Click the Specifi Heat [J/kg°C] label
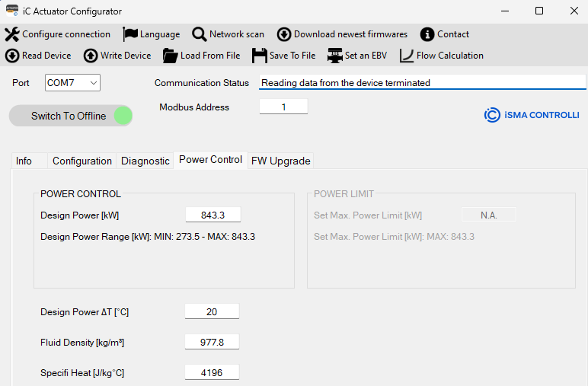The width and height of the screenshot is (588, 386). [x=82, y=373]
